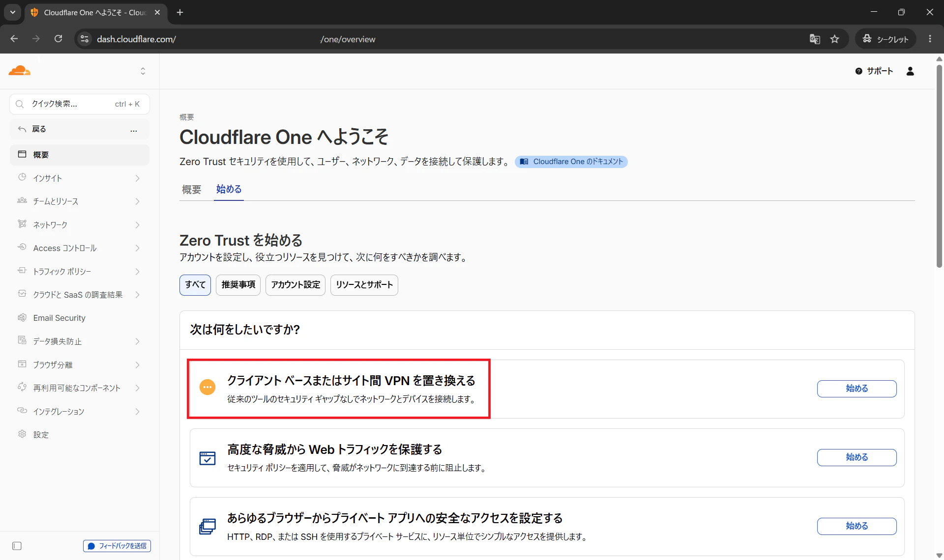Image resolution: width=944 pixels, height=560 pixels.
Task: Go back using the 戻る sidebar button
Action: [x=39, y=129]
